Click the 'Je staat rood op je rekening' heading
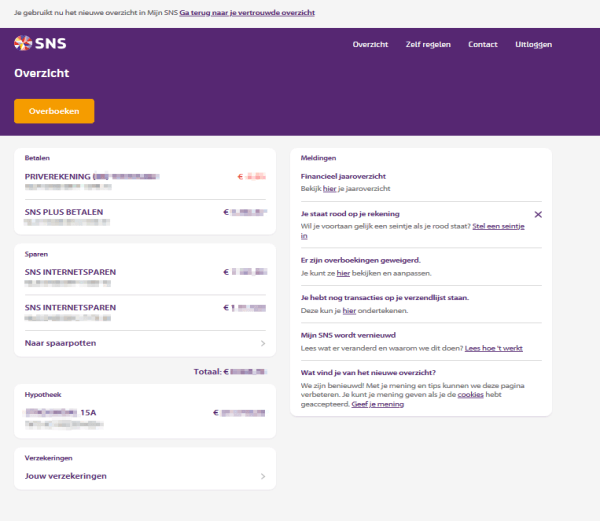The height and width of the screenshot is (521, 600). pos(350,214)
